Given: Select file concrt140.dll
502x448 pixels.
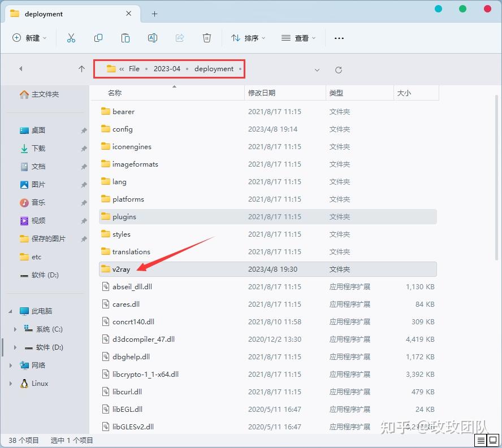Looking at the screenshot, I should click(267, 321).
